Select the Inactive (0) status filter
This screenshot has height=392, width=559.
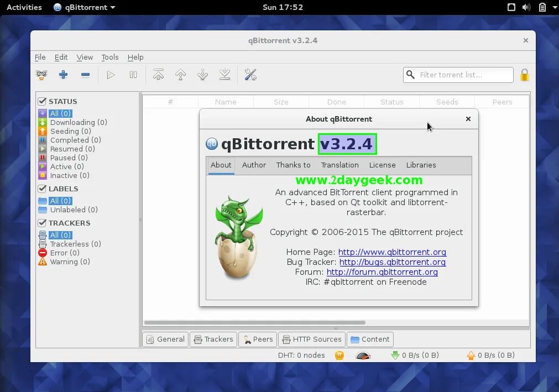70,176
